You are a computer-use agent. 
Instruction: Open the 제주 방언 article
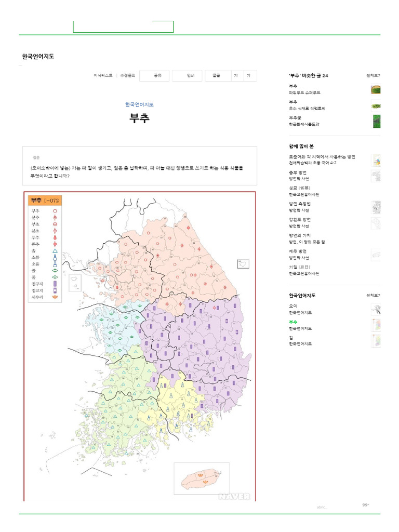pos(298,251)
